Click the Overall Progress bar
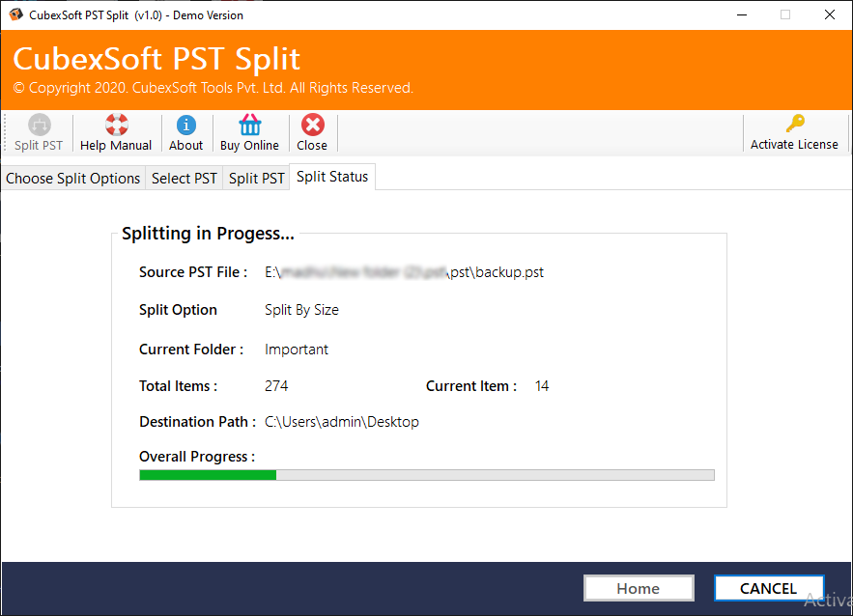 [x=427, y=475]
